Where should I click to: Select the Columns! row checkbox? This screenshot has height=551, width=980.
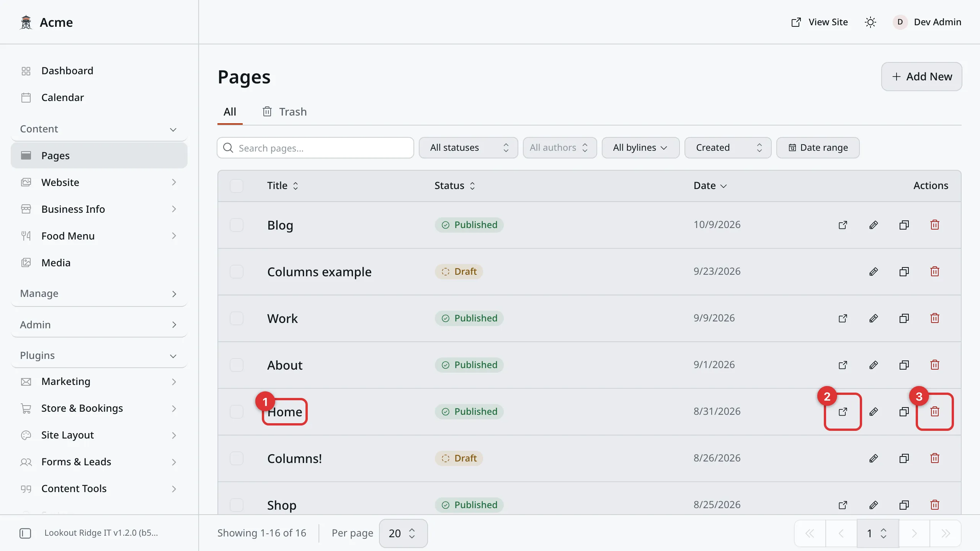(x=237, y=458)
